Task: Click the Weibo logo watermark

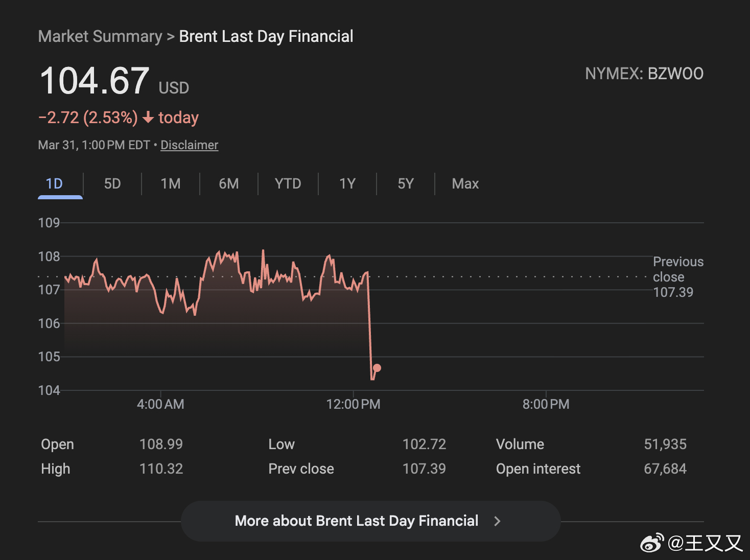Action: pos(652,543)
